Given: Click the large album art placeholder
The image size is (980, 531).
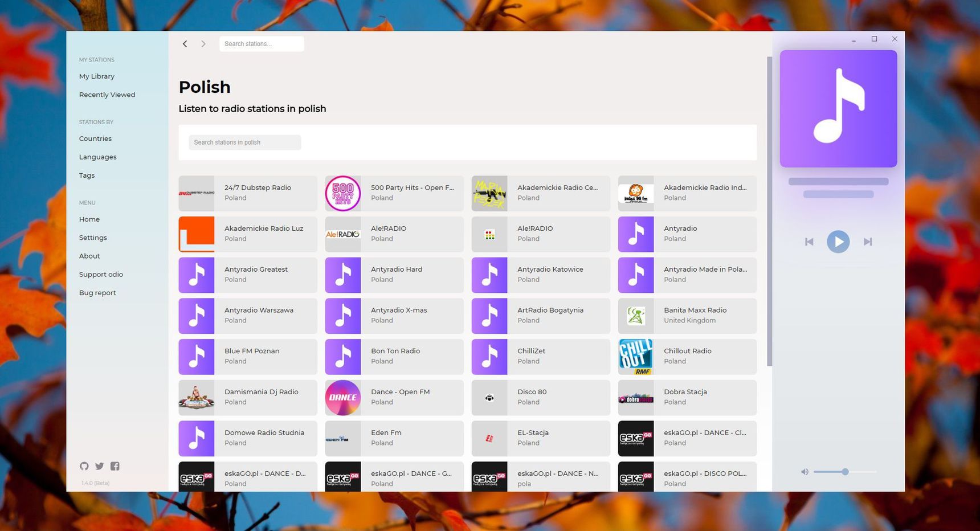Looking at the screenshot, I should click(838, 109).
